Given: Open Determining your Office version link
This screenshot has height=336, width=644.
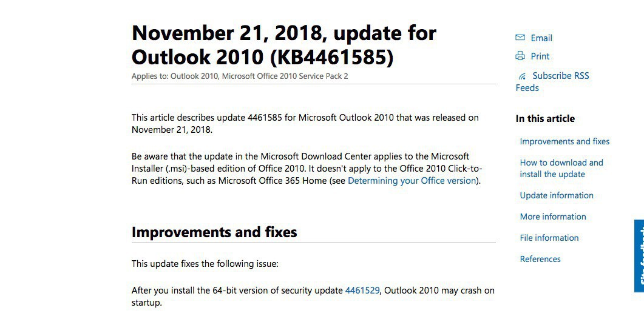Looking at the screenshot, I should [x=413, y=181].
